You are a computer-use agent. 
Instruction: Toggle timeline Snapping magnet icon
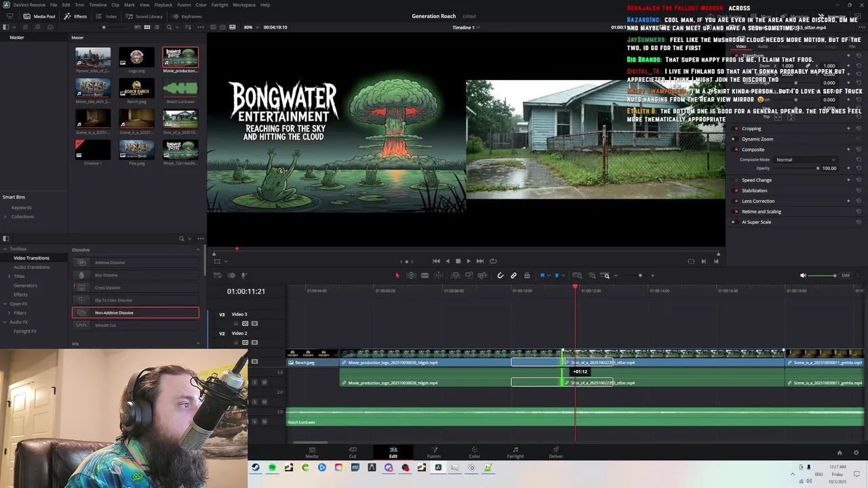pos(500,275)
